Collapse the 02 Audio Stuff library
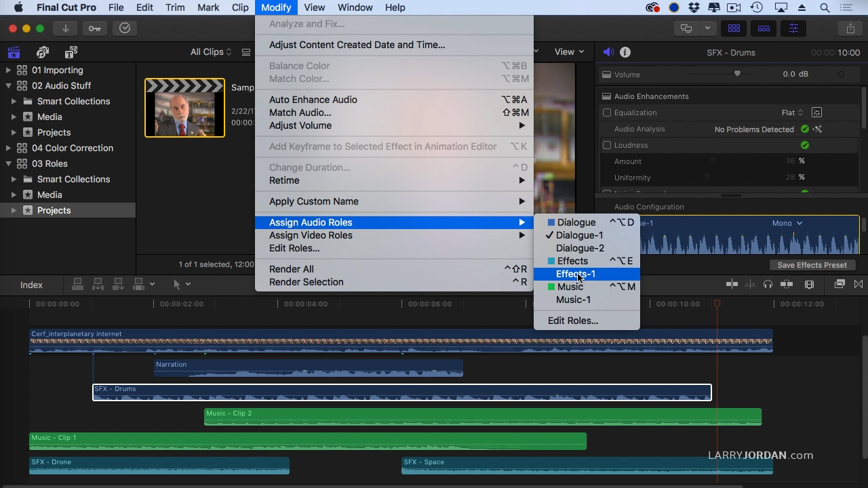868x488 pixels. [x=8, y=85]
